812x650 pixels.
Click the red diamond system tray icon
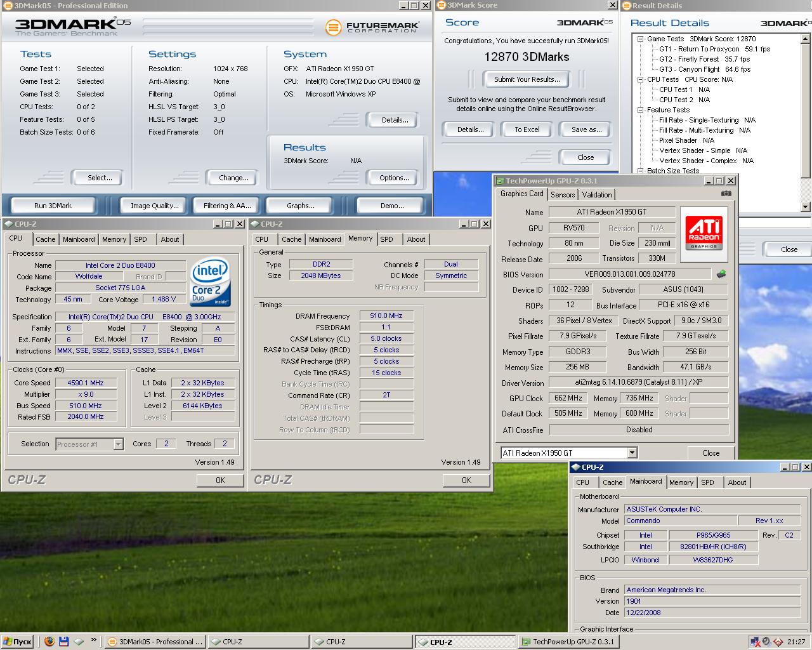(778, 642)
